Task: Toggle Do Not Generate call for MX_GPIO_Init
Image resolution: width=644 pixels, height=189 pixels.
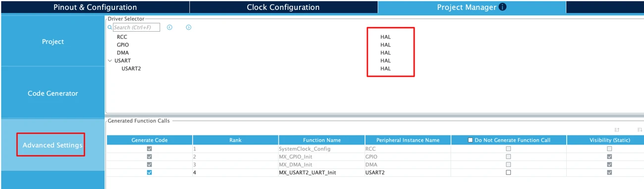Action: (508, 156)
